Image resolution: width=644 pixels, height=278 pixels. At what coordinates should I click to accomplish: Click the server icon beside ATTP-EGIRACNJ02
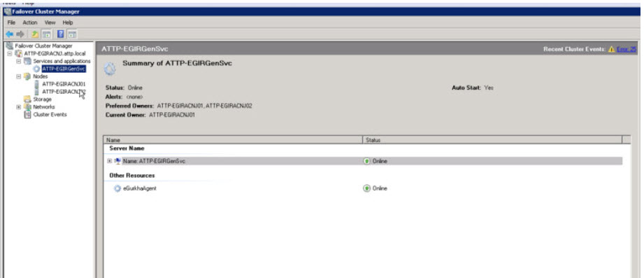37,92
